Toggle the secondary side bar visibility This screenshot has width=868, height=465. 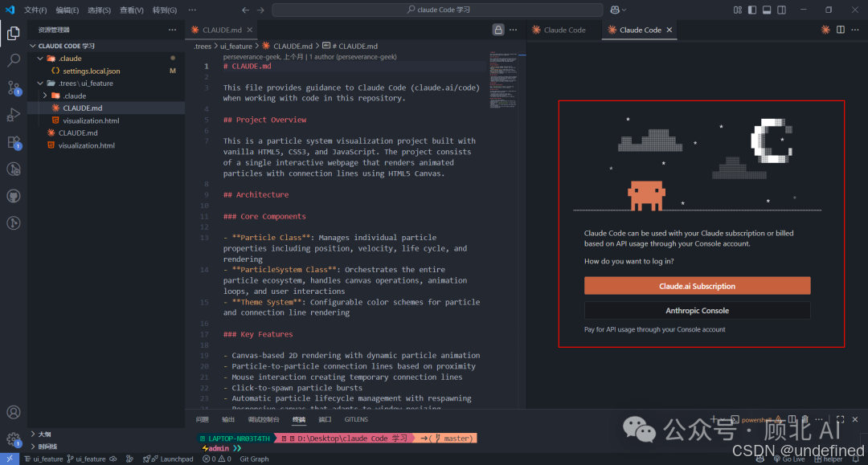[x=781, y=10]
